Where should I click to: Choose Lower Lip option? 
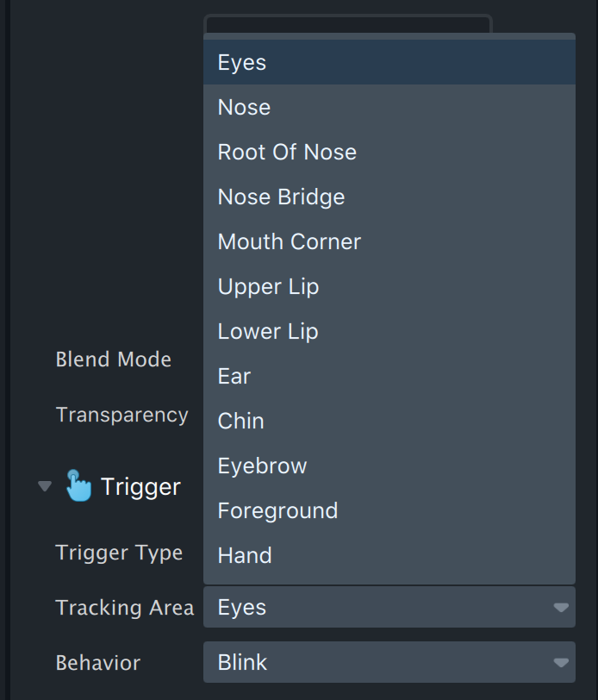point(389,331)
